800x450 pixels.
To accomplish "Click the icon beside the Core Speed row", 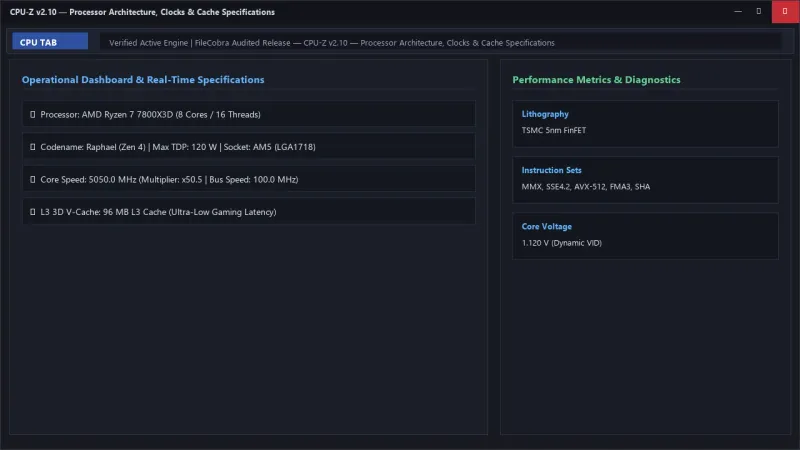I will (33, 180).
